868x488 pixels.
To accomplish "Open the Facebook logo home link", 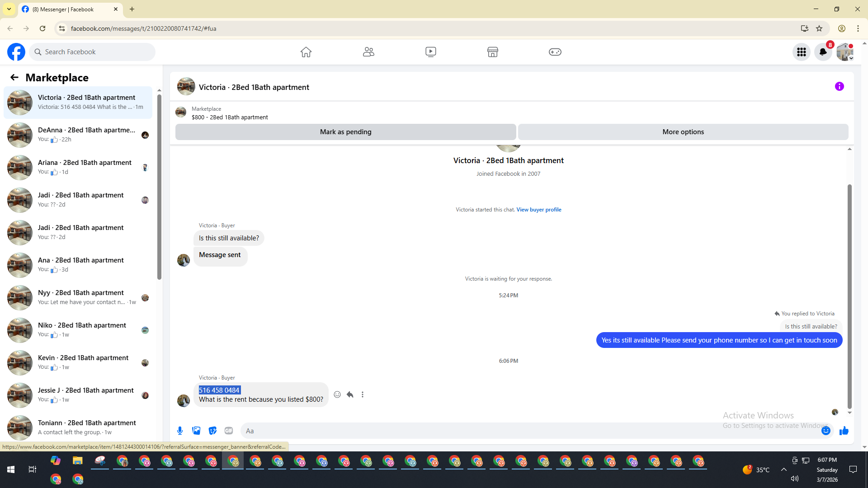I will tap(16, 52).
